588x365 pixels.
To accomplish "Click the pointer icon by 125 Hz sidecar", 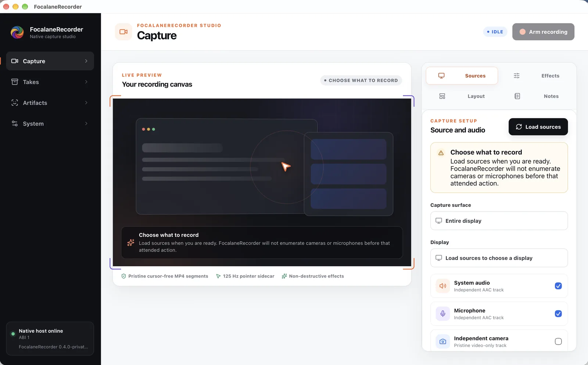I will click(x=218, y=276).
